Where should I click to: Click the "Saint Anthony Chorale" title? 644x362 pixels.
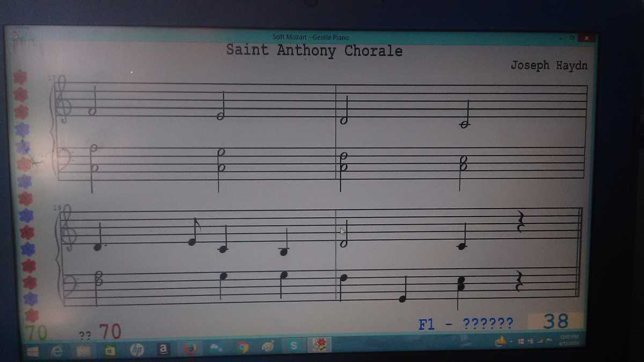pyautogui.click(x=314, y=50)
